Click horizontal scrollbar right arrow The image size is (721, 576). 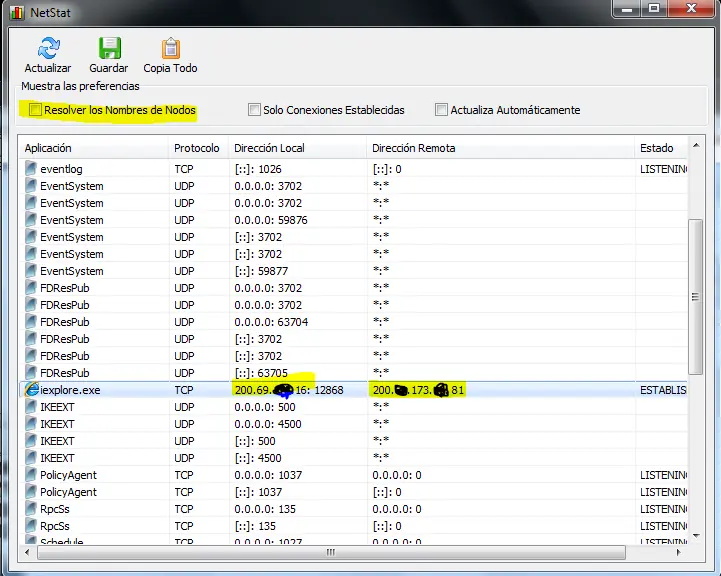click(679, 552)
